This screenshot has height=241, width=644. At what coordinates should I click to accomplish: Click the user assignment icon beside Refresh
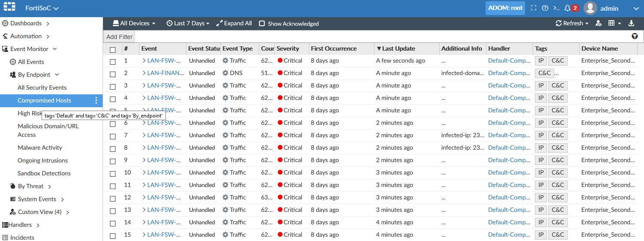tap(598, 24)
